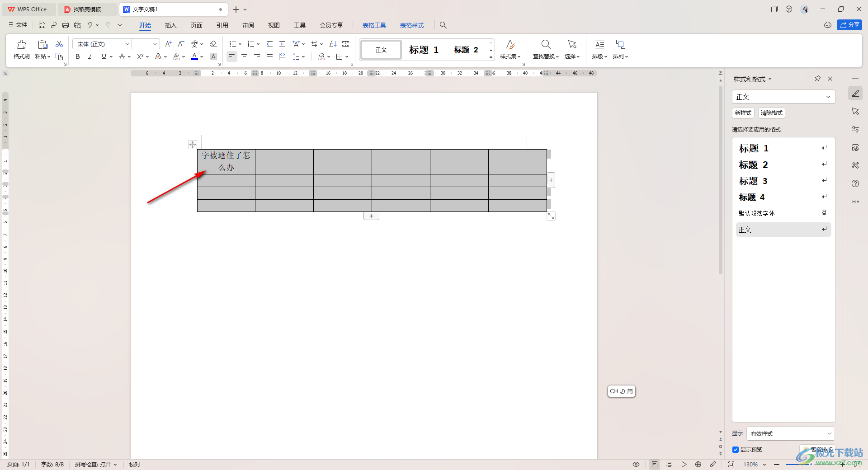The image size is (868, 470).
Task: Click the shading paint bucket icon
Action: coord(321,56)
